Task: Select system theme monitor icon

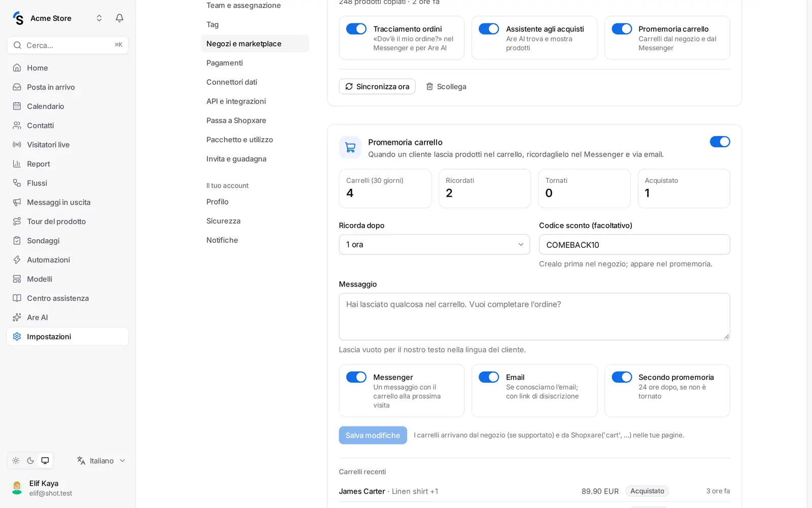Action: (45, 461)
